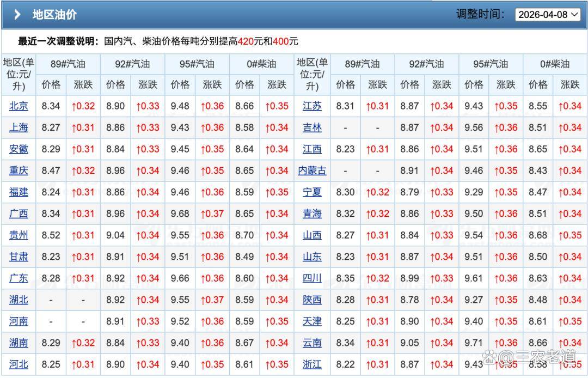Click 江苏 89# price 8.31
Viewport: 588px width, 378px height.
[345, 106]
